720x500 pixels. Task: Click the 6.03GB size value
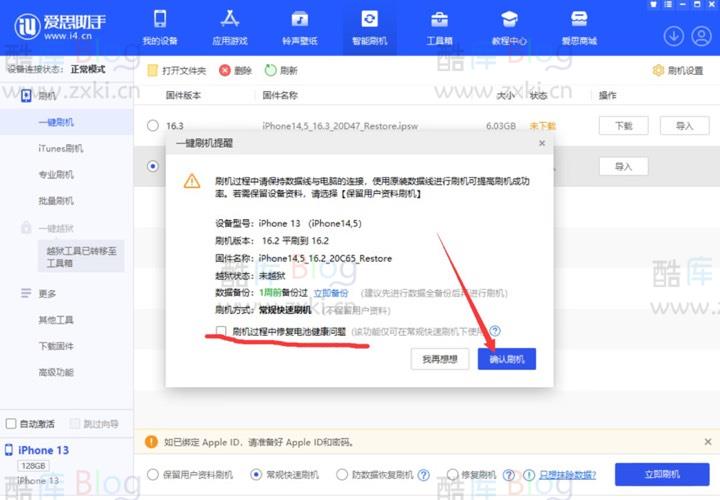[x=501, y=125]
